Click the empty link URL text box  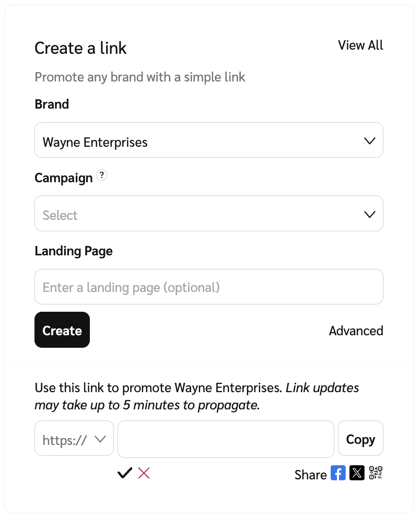click(226, 439)
